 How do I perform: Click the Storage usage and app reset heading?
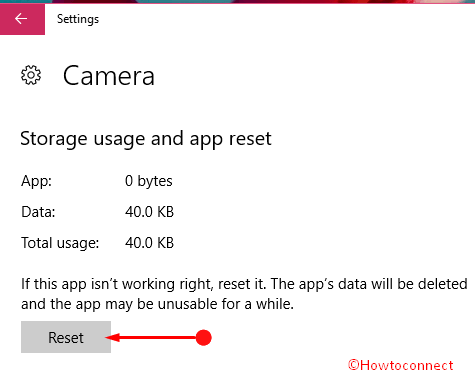pyautogui.click(x=146, y=139)
